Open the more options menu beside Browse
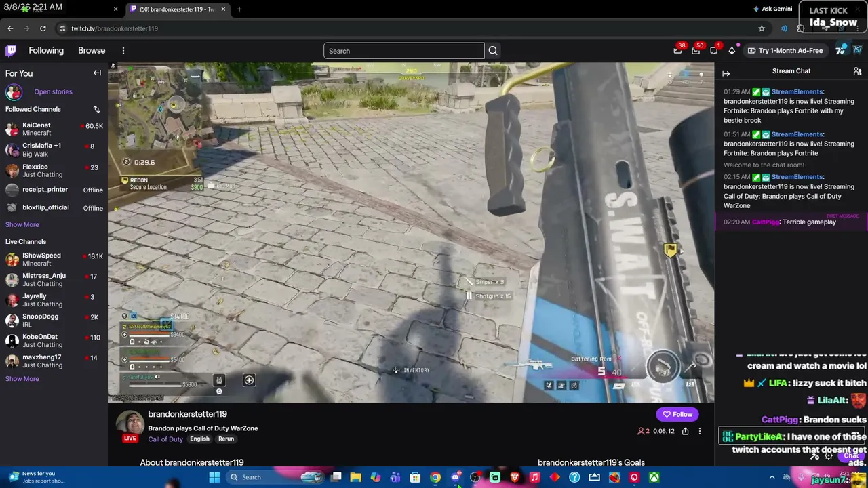Image resolution: width=868 pixels, height=488 pixels. coord(123,51)
